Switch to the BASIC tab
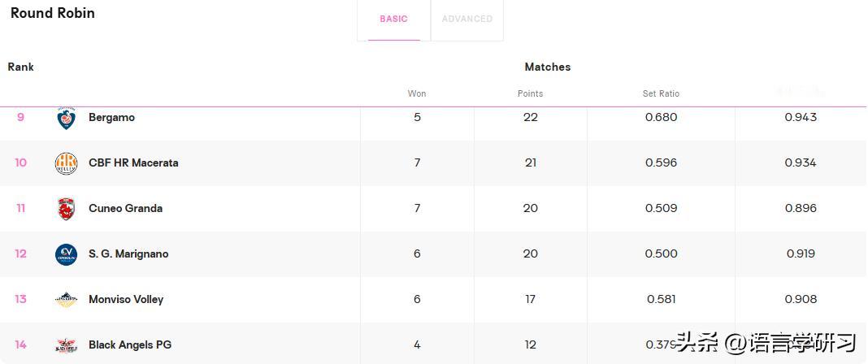This screenshot has width=868, height=364. pyautogui.click(x=393, y=19)
